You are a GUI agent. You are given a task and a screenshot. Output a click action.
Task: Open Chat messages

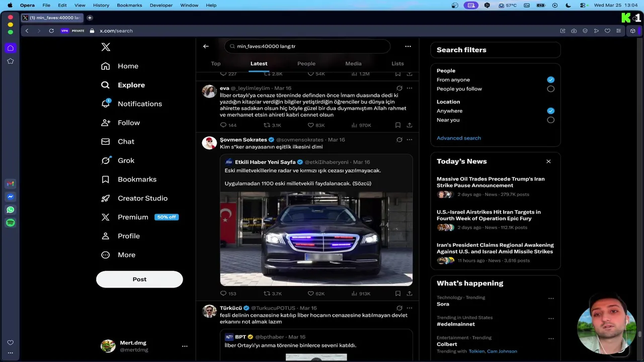click(x=118, y=142)
